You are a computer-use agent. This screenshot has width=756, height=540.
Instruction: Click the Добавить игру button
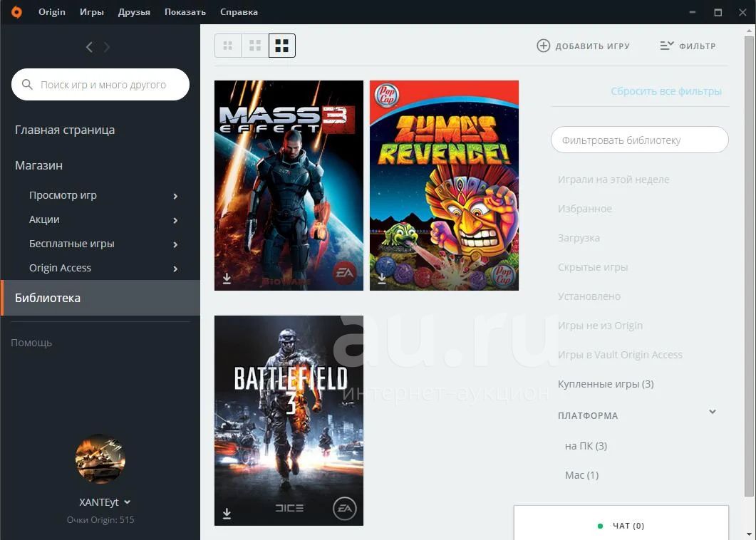point(584,46)
